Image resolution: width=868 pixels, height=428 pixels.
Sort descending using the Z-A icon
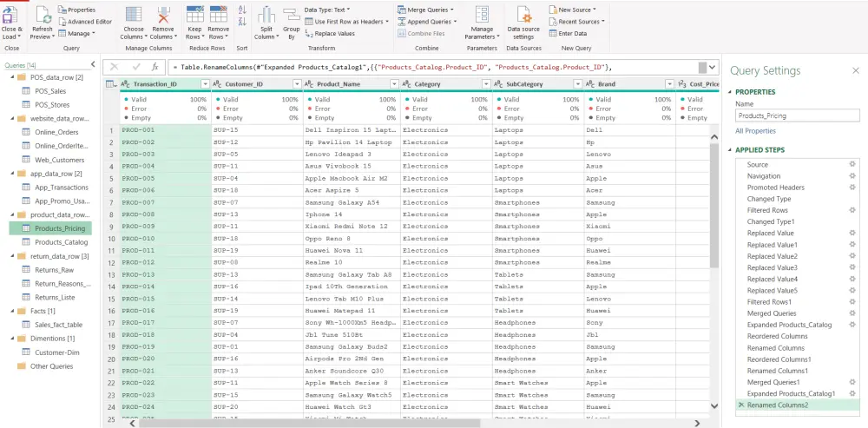(x=242, y=22)
